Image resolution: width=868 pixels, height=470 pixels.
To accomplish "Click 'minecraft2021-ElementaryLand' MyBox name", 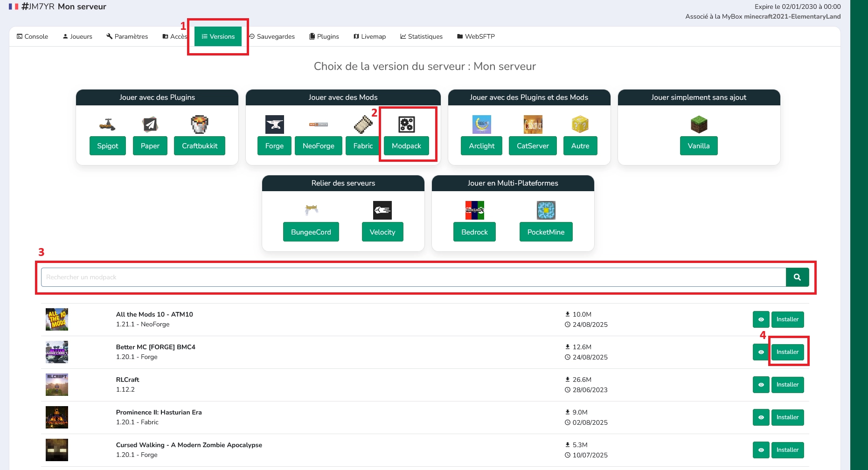I will click(x=792, y=16).
